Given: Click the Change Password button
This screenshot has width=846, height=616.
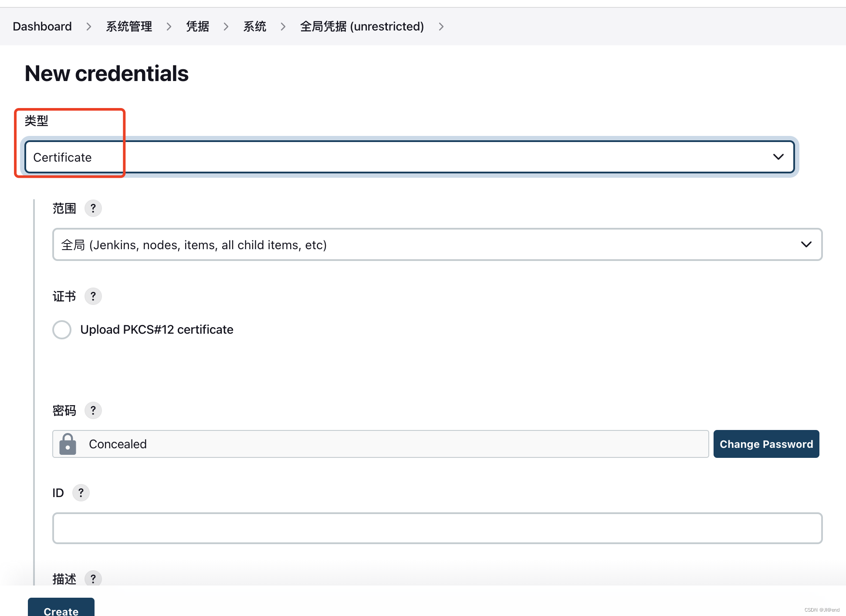Looking at the screenshot, I should 766,444.
